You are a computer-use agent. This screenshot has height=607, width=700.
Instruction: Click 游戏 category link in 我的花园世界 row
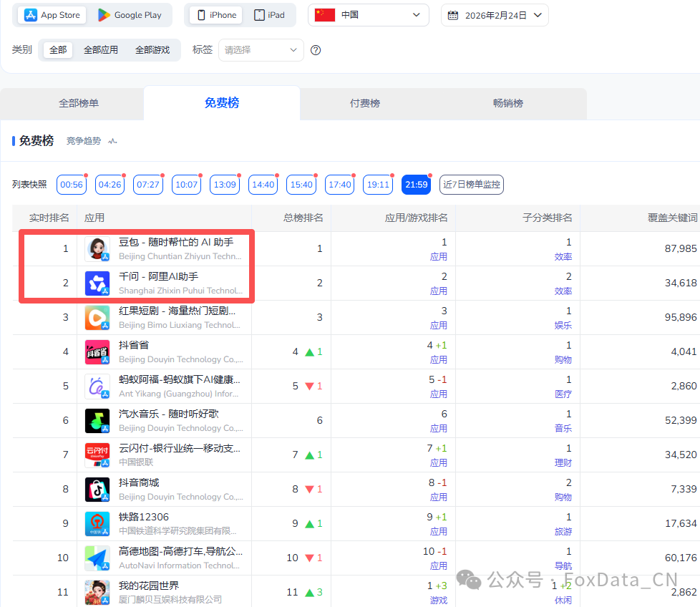(438, 601)
